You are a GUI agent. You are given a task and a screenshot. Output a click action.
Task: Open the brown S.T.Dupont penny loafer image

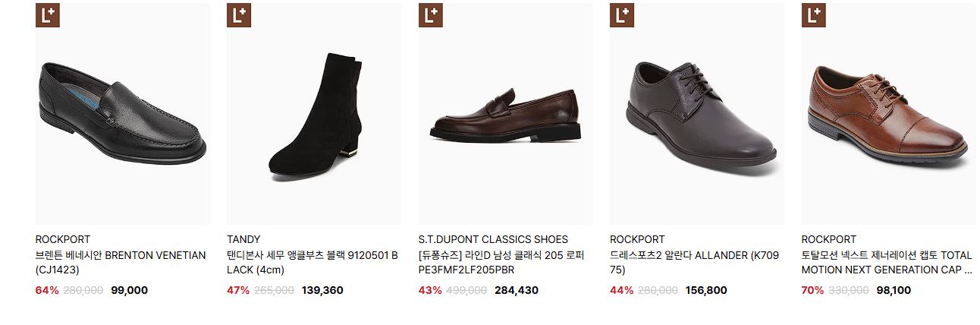[506, 114]
